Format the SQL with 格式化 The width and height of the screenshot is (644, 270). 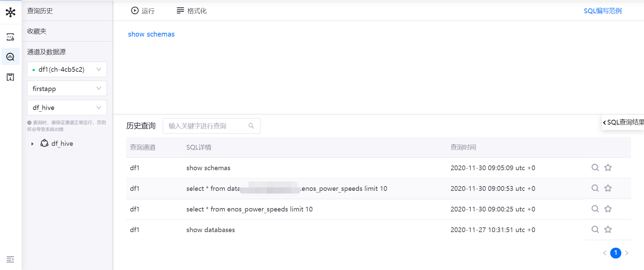click(192, 11)
